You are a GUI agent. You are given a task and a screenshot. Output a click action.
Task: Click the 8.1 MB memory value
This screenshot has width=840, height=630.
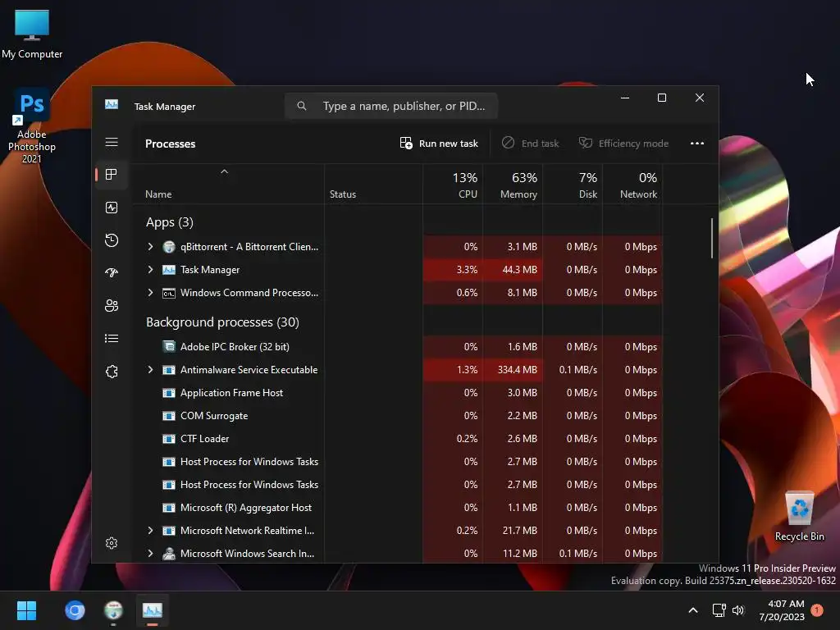pos(522,293)
